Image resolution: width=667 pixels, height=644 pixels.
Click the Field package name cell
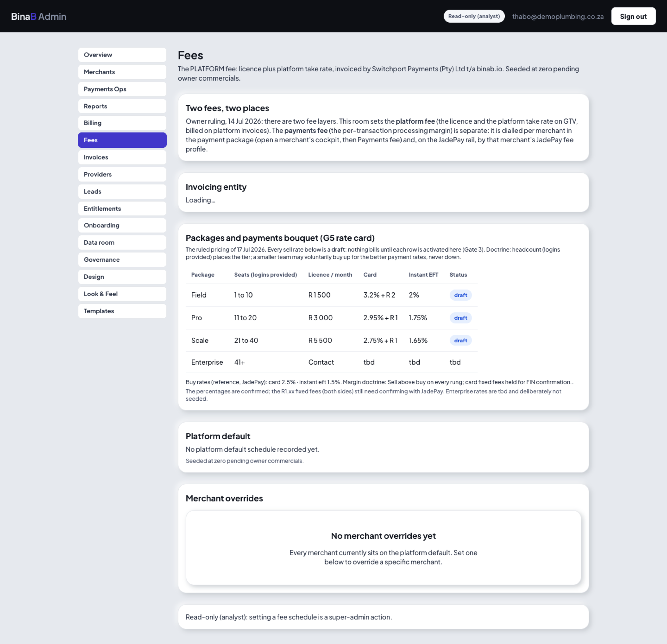click(199, 295)
